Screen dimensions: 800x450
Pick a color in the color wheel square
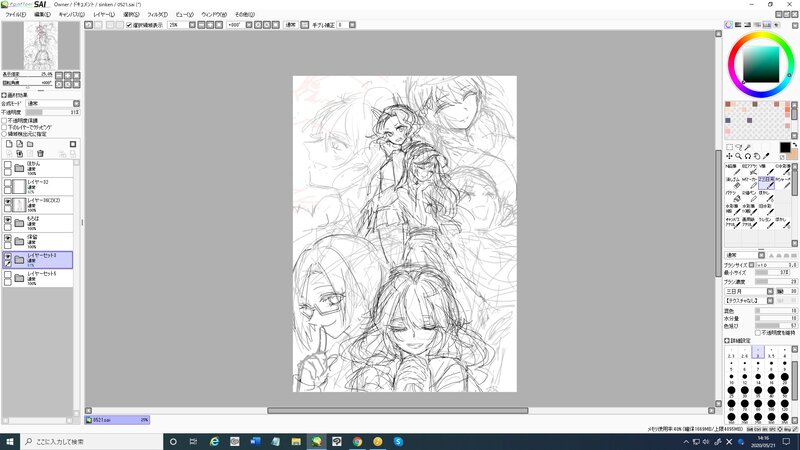(x=761, y=64)
